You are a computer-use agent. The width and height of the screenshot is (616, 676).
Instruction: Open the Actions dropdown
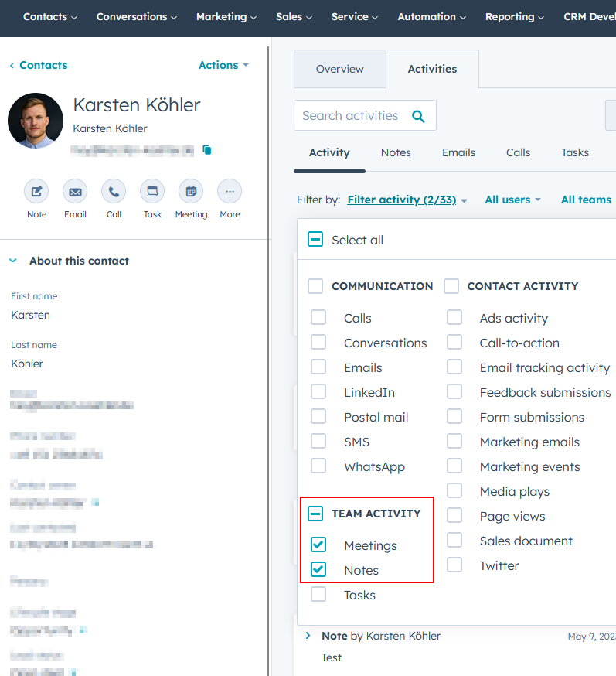tap(223, 65)
